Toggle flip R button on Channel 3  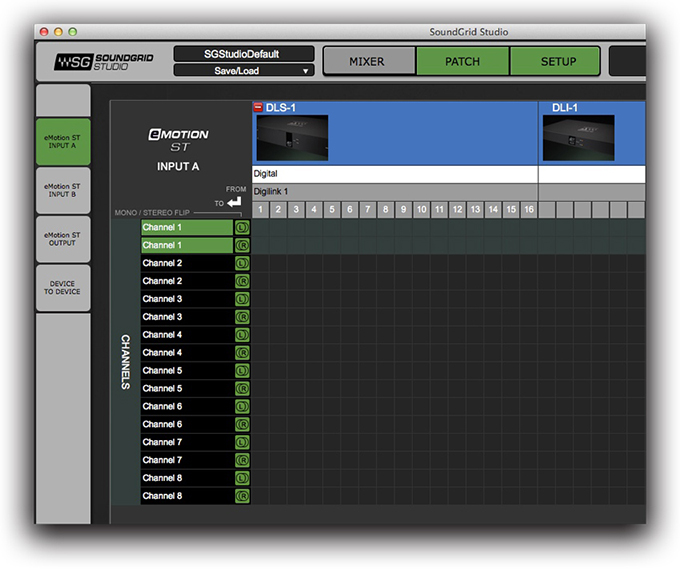(x=242, y=317)
